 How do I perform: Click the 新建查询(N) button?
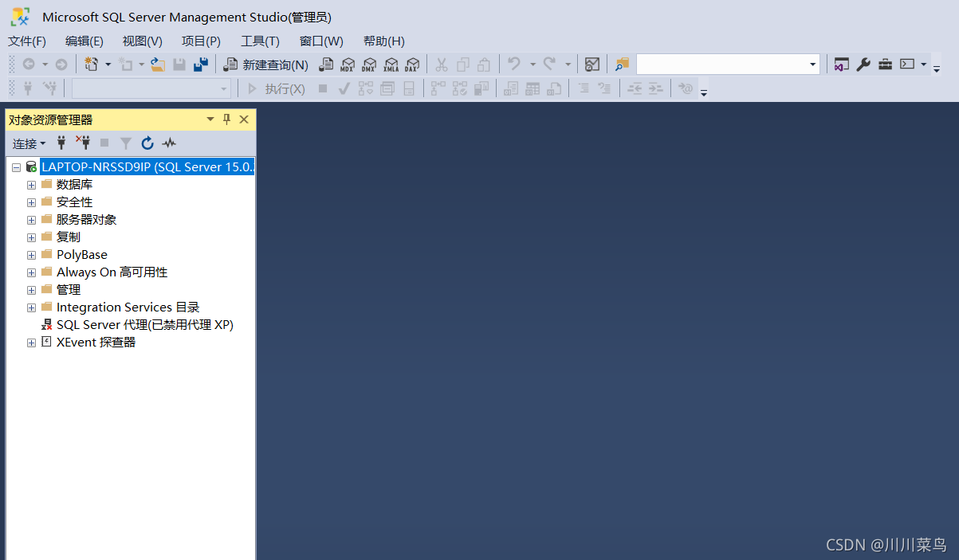(x=265, y=65)
